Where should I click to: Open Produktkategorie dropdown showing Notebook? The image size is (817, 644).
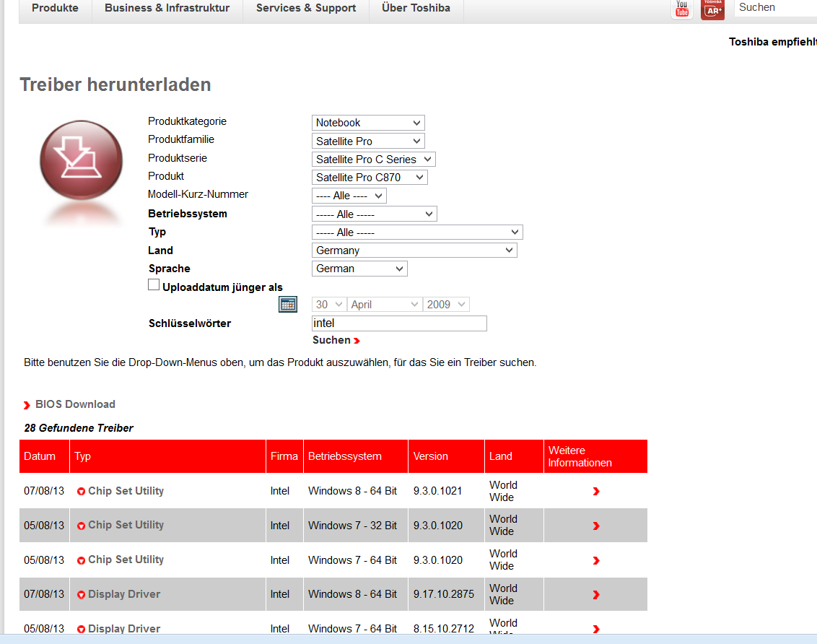click(x=368, y=123)
